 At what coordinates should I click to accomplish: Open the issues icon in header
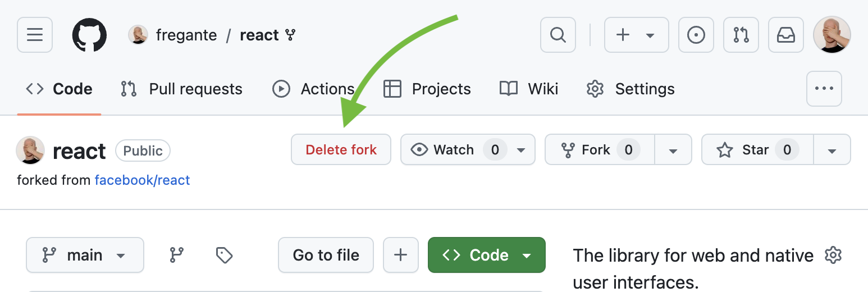click(696, 35)
